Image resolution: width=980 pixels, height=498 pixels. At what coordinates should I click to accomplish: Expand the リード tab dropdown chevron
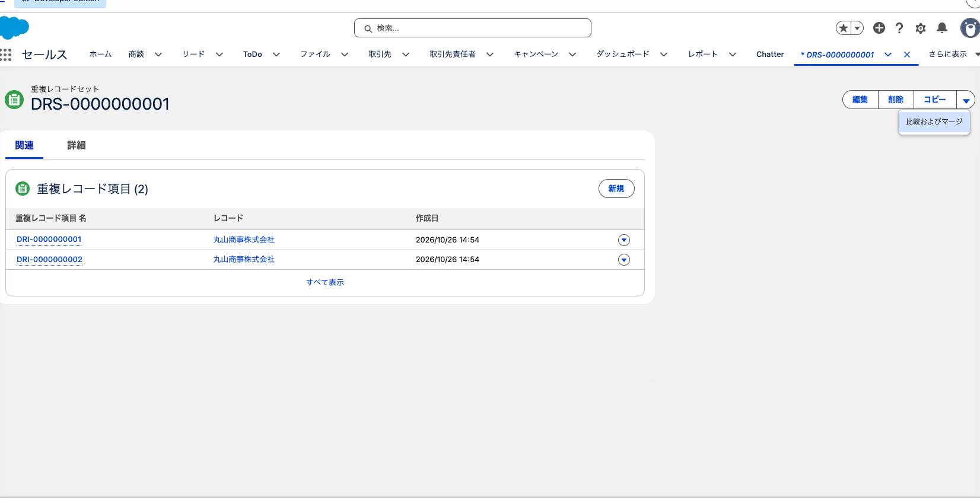pos(219,55)
